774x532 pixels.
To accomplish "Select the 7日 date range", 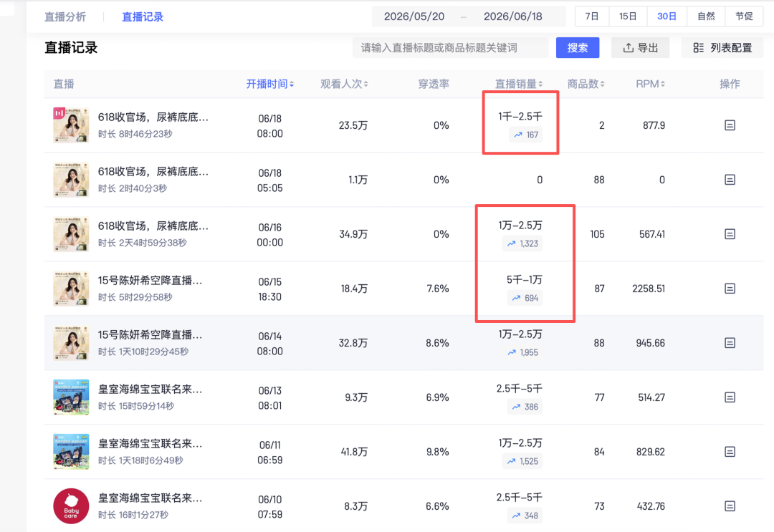I will tap(592, 16).
